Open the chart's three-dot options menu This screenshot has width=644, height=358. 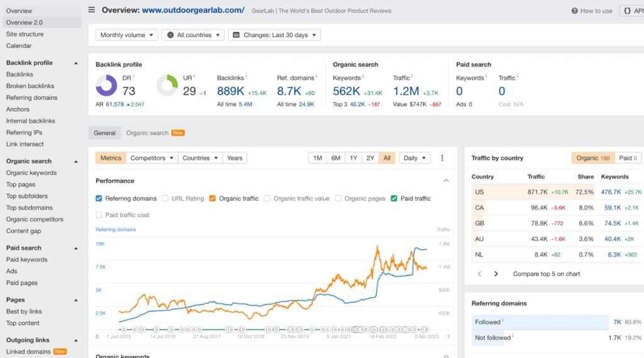click(442, 158)
